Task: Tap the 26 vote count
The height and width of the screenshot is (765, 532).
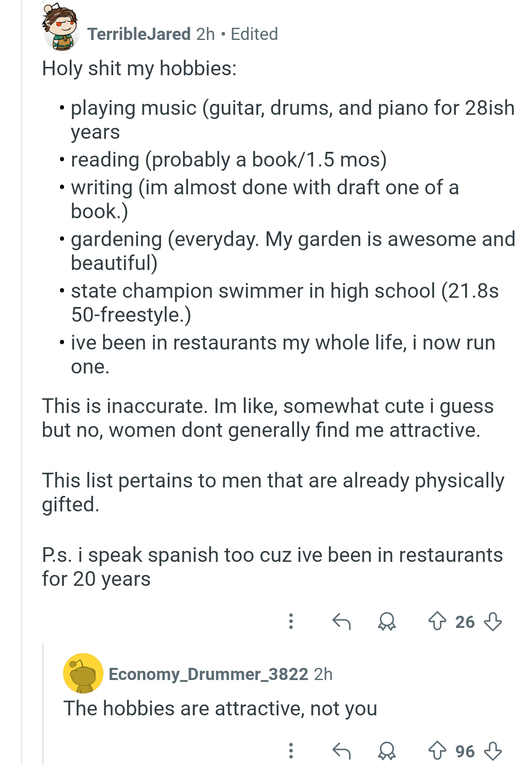Action: tap(465, 622)
